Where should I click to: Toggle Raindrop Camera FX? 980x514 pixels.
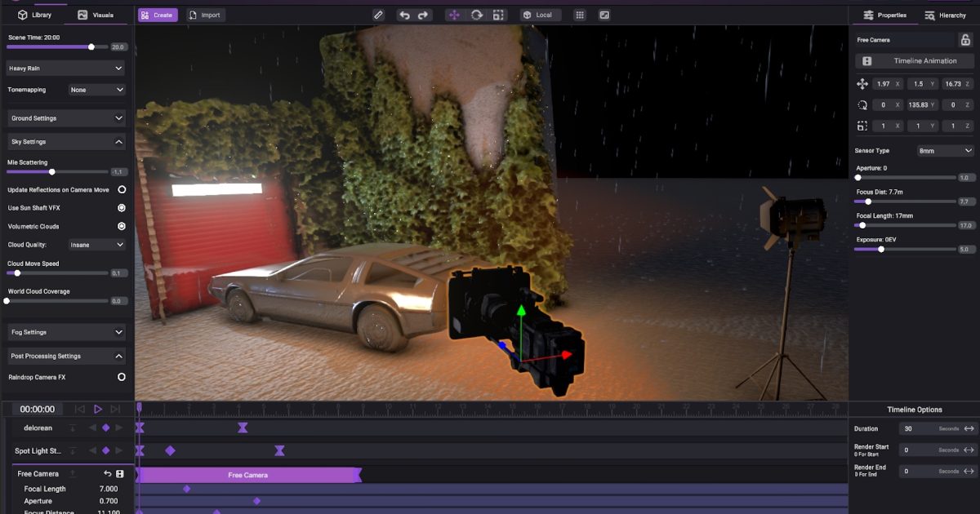click(x=121, y=377)
